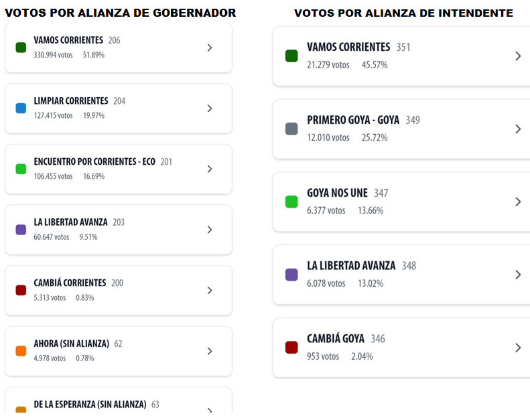530x420 pixels.
Task: Click blue Limpiar Corrientes color square
Action: (21, 109)
